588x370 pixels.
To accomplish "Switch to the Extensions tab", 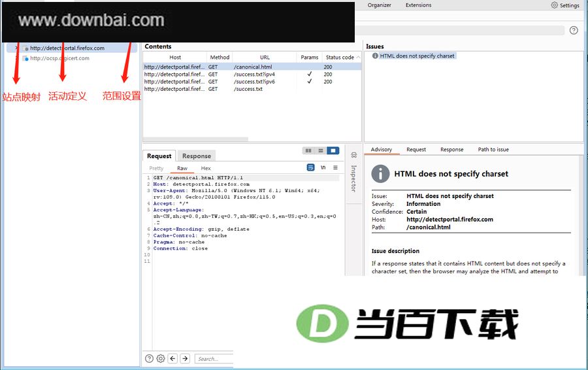I will pyautogui.click(x=419, y=5).
